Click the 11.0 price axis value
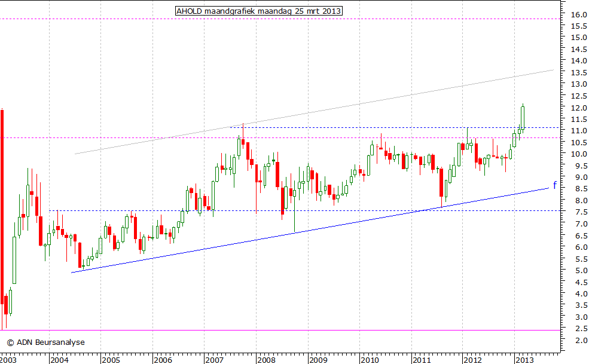The width and height of the screenshot is (589, 364). [x=579, y=131]
